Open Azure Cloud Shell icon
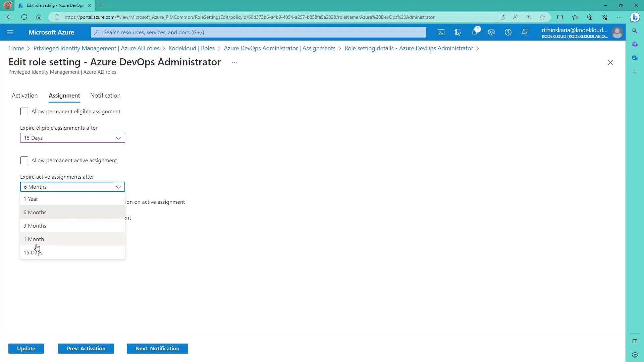The image size is (644, 362). pos(441,33)
